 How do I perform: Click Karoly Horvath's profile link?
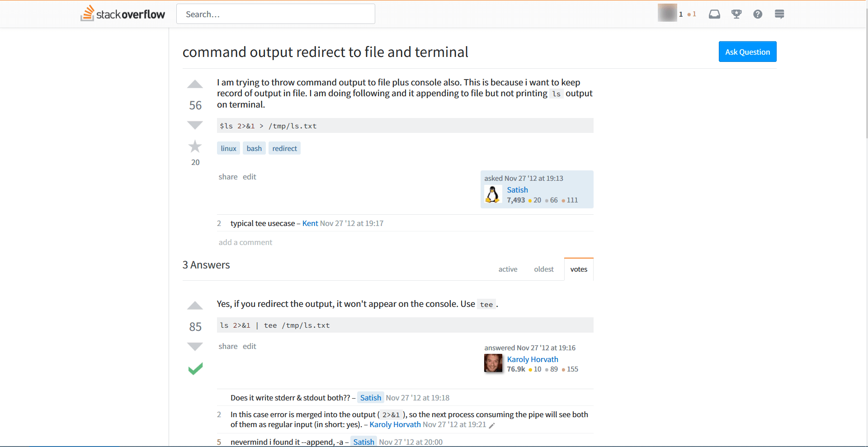pyautogui.click(x=533, y=359)
